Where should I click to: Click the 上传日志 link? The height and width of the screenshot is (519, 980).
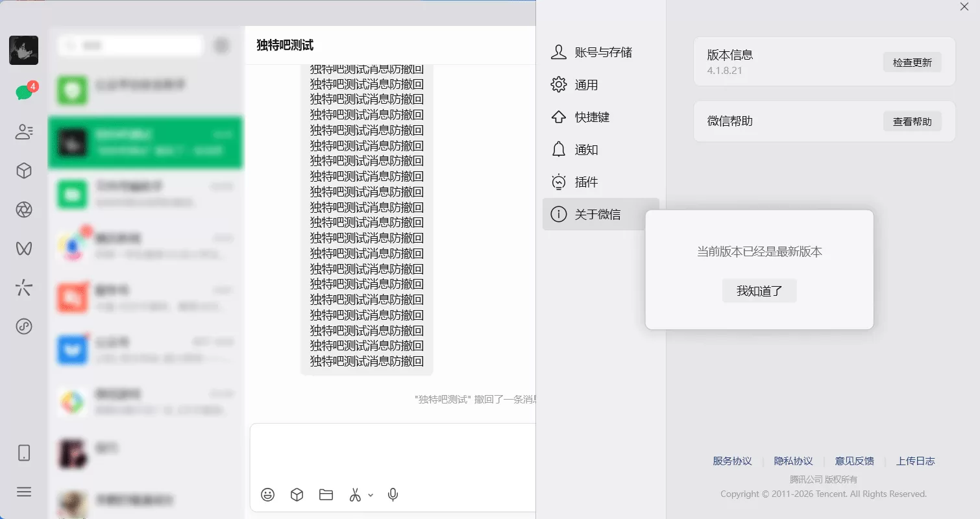(x=916, y=461)
